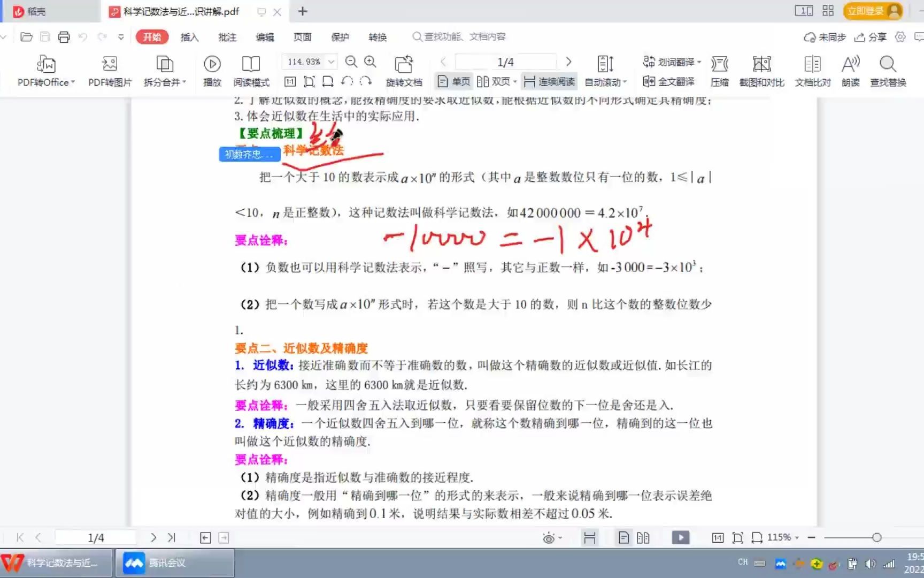Open zoom percentage 114.93% dropdown
The height and width of the screenshot is (578, 924).
pos(332,62)
